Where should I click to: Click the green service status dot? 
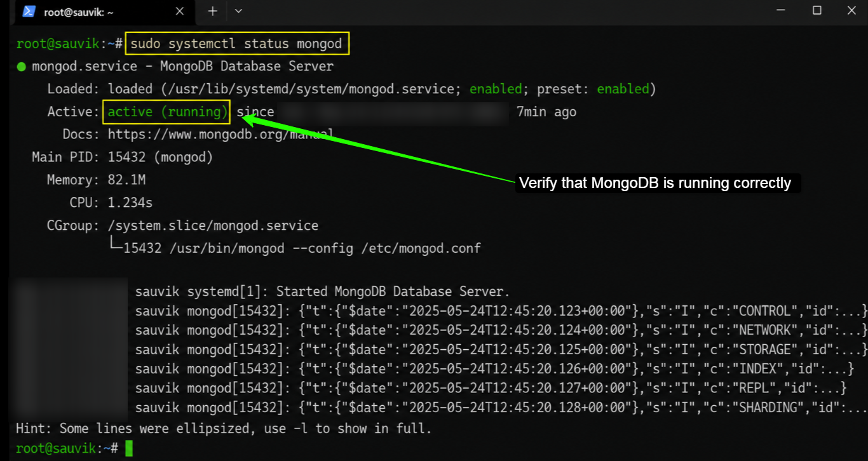21,66
